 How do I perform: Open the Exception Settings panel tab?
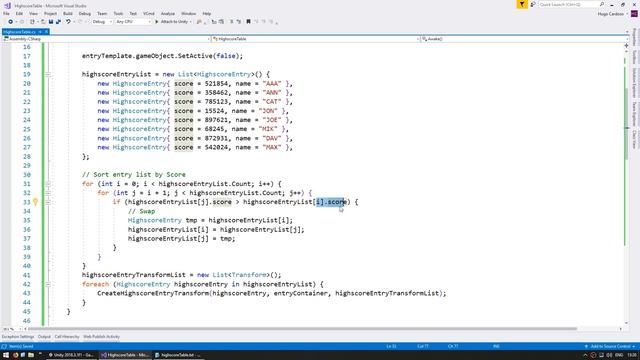coord(18,337)
